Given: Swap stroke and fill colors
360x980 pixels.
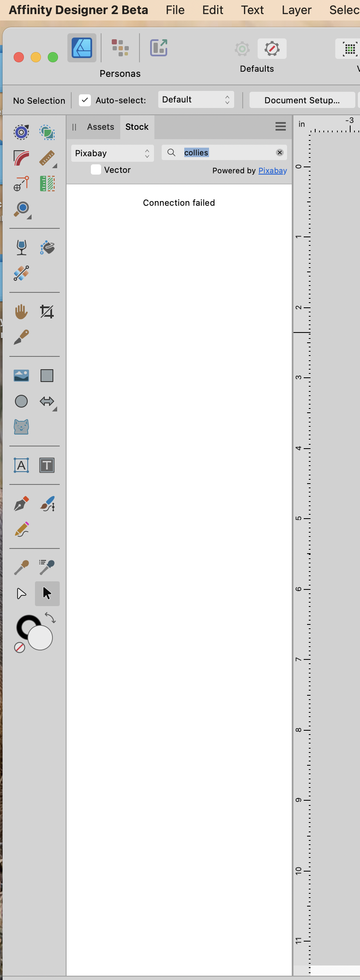Looking at the screenshot, I should click(50, 618).
